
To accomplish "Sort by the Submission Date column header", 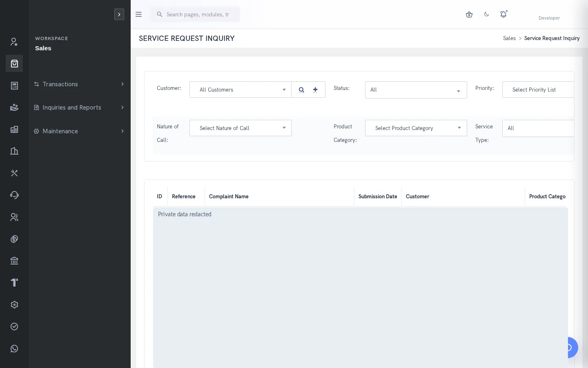I will [378, 197].
